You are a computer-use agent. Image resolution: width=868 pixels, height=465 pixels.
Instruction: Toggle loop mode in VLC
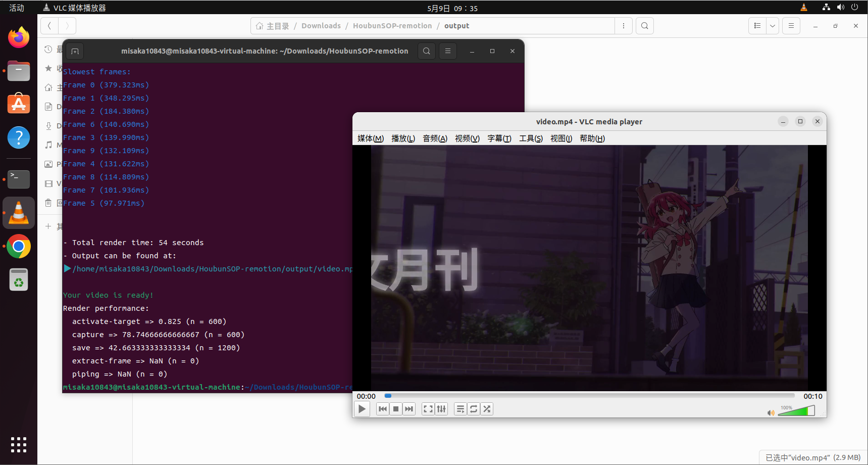[474, 409]
